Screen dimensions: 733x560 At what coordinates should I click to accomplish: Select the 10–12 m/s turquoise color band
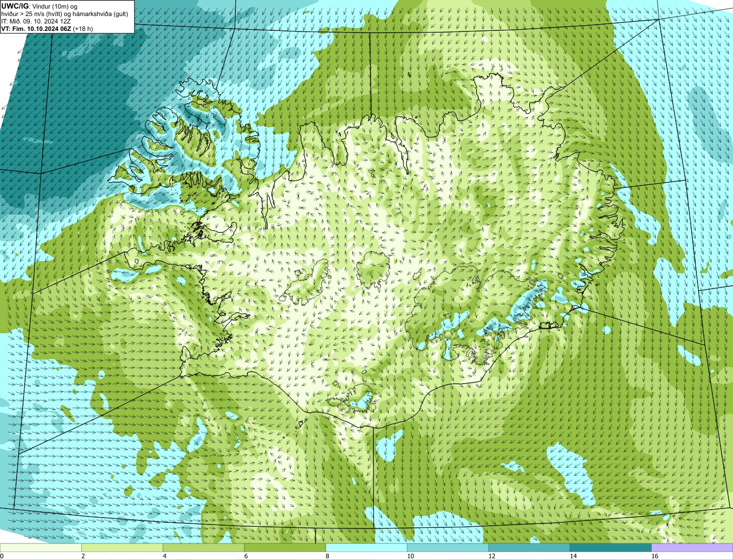(448, 548)
